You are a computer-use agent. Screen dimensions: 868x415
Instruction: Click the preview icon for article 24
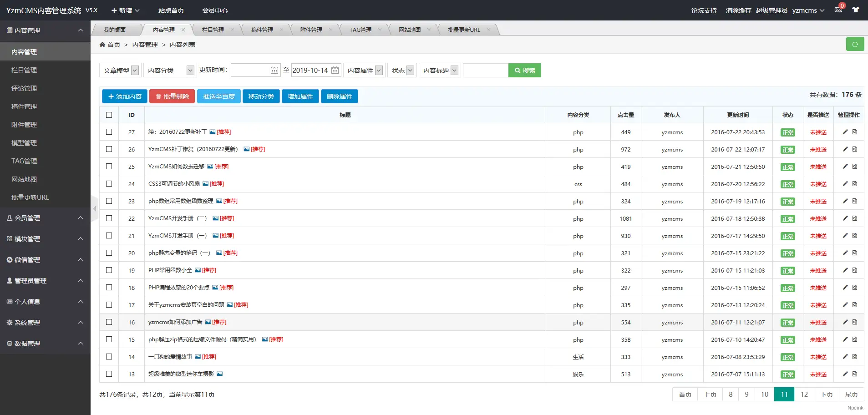tap(855, 184)
